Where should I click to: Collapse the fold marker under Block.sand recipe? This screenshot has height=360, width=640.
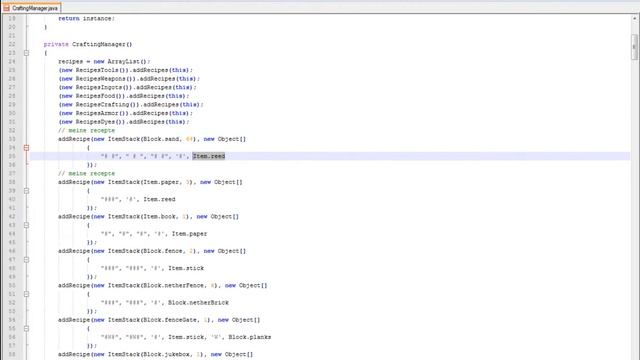pyautogui.click(x=26, y=148)
